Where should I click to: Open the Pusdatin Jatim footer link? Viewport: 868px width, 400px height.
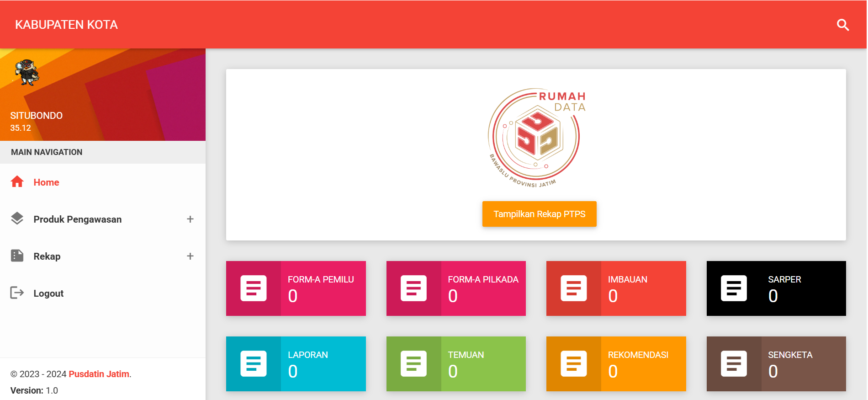[99, 374]
